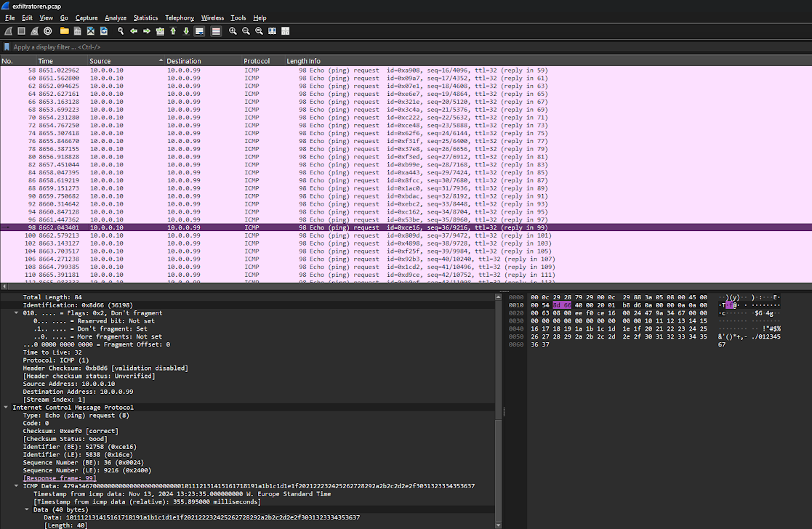Sort packets by Info column header
Screen dimensions: 812x529
[x=560, y=61]
